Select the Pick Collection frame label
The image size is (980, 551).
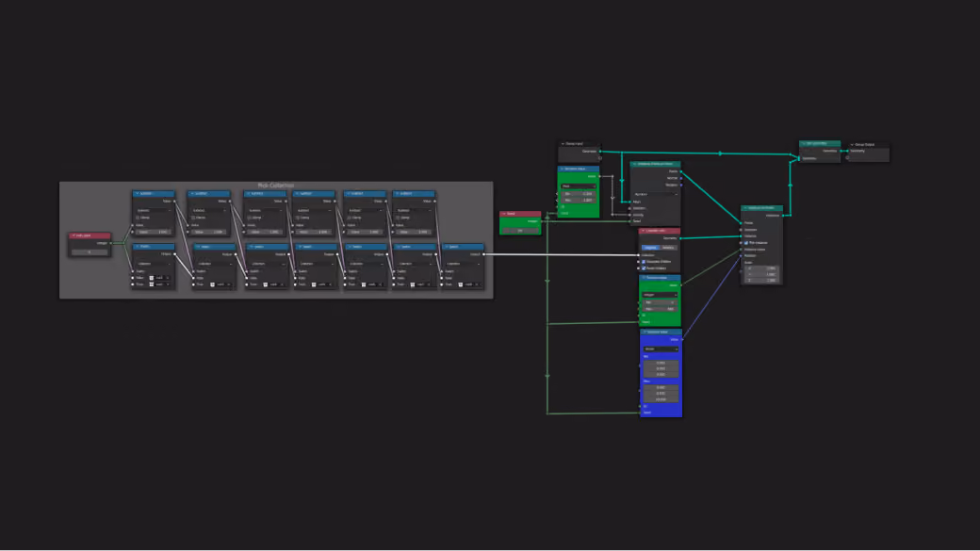click(x=275, y=186)
